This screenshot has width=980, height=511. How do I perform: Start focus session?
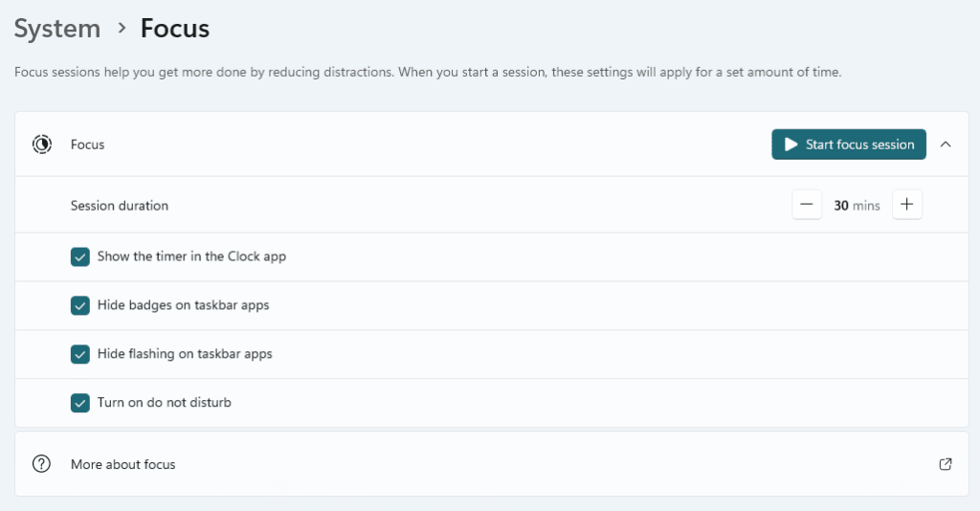coord(849,144)
